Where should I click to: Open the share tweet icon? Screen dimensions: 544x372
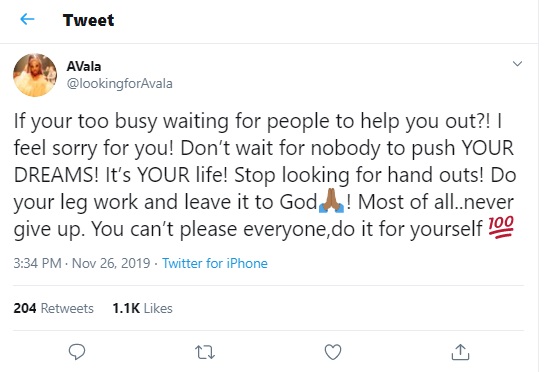point(460,352)
